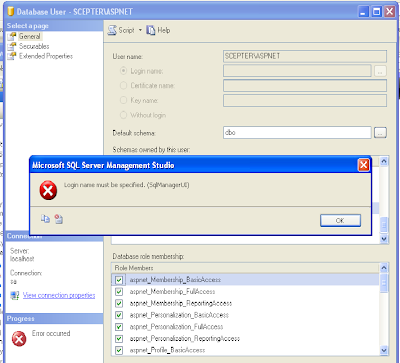
Task: Click the Progress error status icon
Action: [x=19, y=339]
